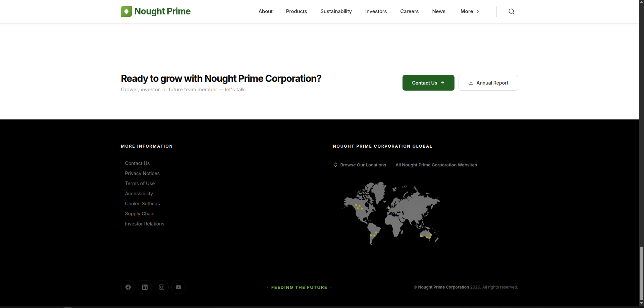This screenshot has width=644, height=308.
Task: Open Cookie Settings in the footer
Action: coord(142,204)
